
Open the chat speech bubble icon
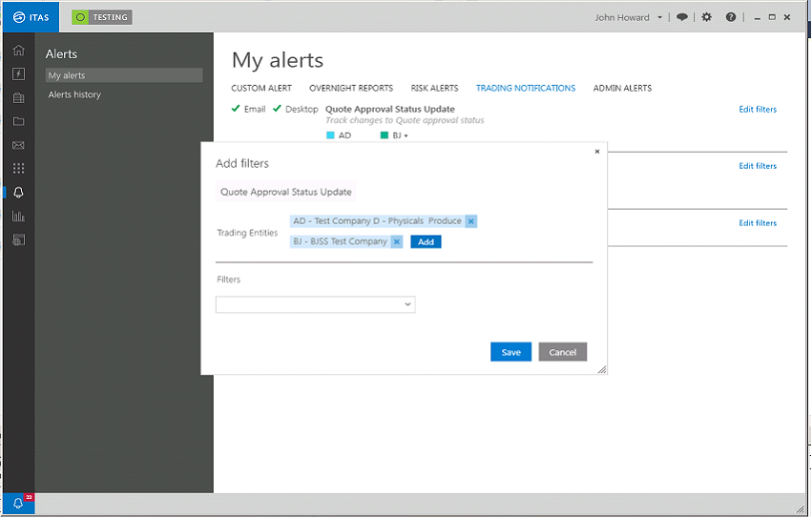pyautogui.click(x=682, y=17)
